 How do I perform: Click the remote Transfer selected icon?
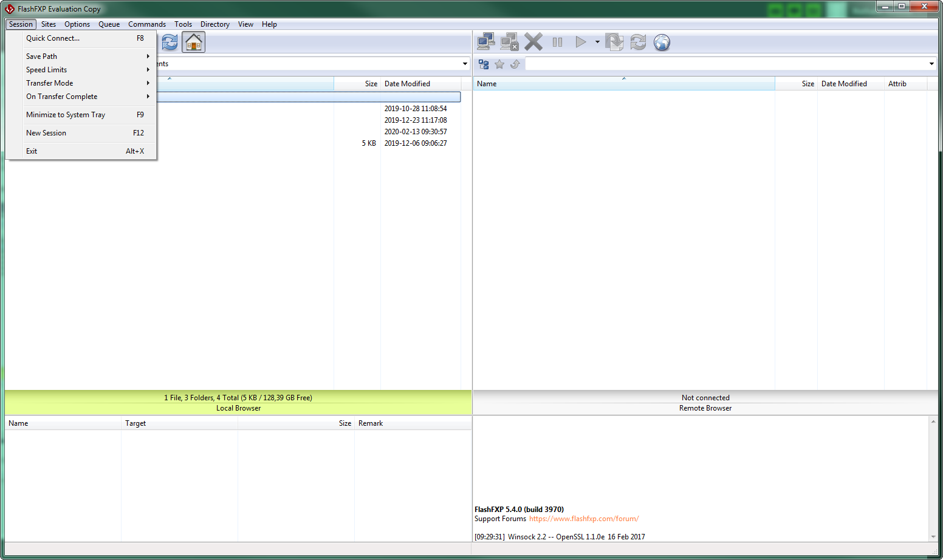click(x=614, y=42)
